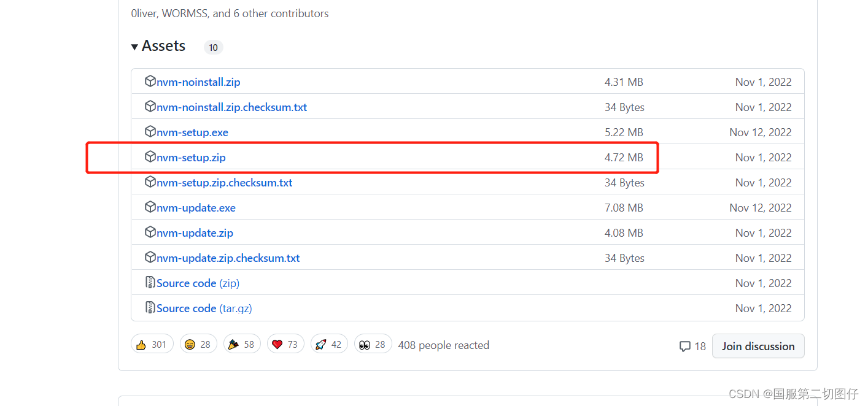
Task: Open nvm-update.zip.checksum.txt link
Action: pyautogui.click(x=228, y=258)
